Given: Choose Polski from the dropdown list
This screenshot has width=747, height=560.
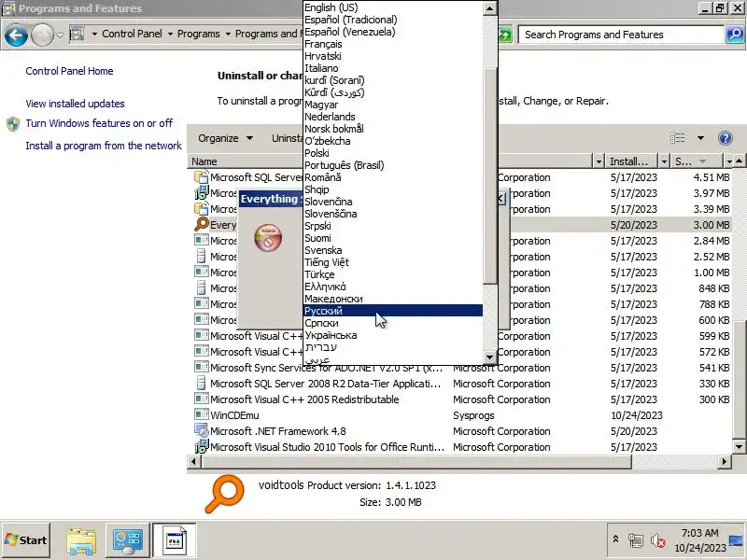Looking at the screenshot, I should pyautogui.click(x=393, y=153).
